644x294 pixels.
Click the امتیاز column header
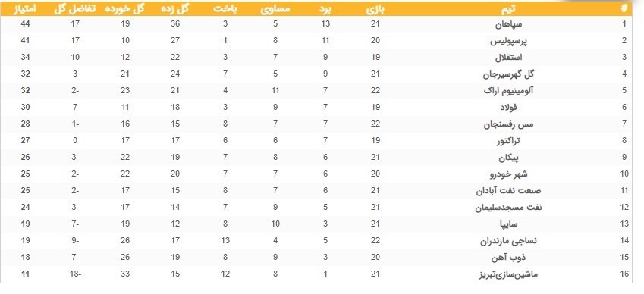(25, 9)
